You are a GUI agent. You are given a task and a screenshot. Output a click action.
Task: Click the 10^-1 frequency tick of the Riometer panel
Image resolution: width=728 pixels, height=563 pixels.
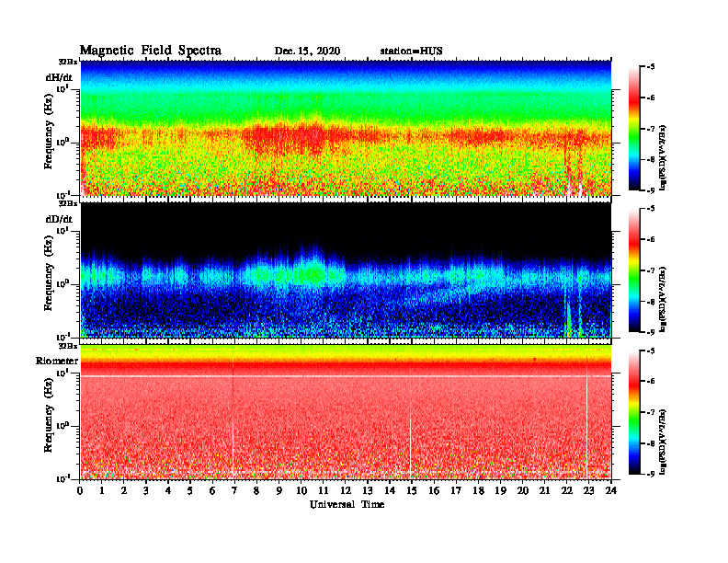tap(63, 478)
